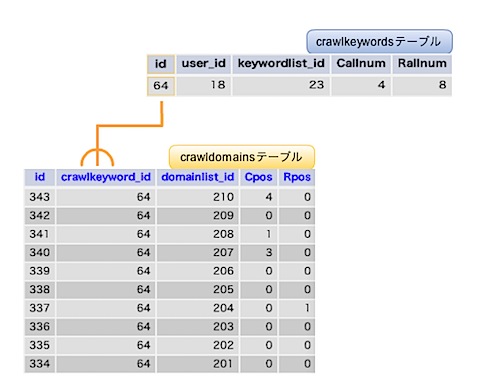The image size is (480, 390).
Task: Click domainlist_id cell 204
Action: (x=198, y=308)
